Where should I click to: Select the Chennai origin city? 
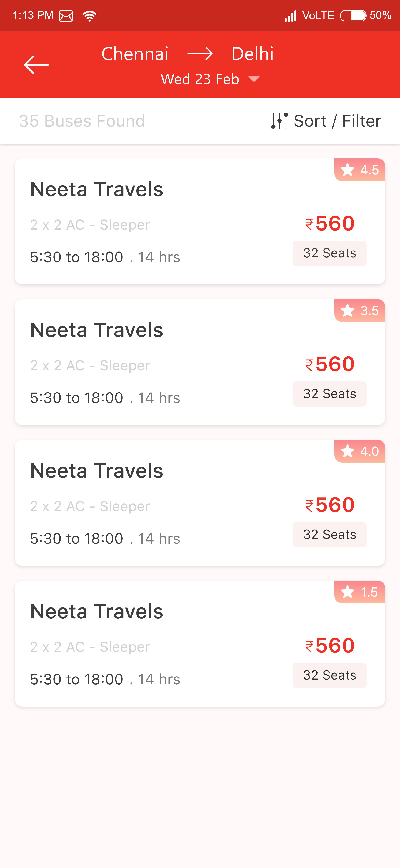135,54
